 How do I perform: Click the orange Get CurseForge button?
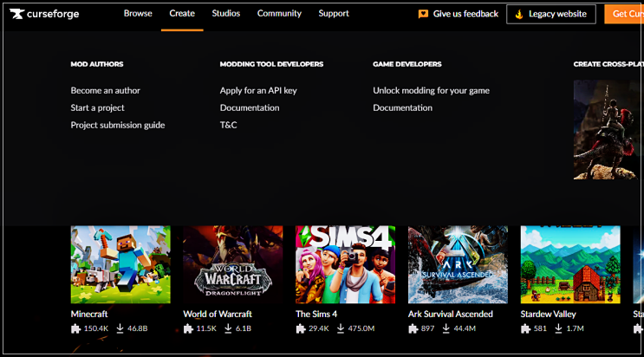623,14
